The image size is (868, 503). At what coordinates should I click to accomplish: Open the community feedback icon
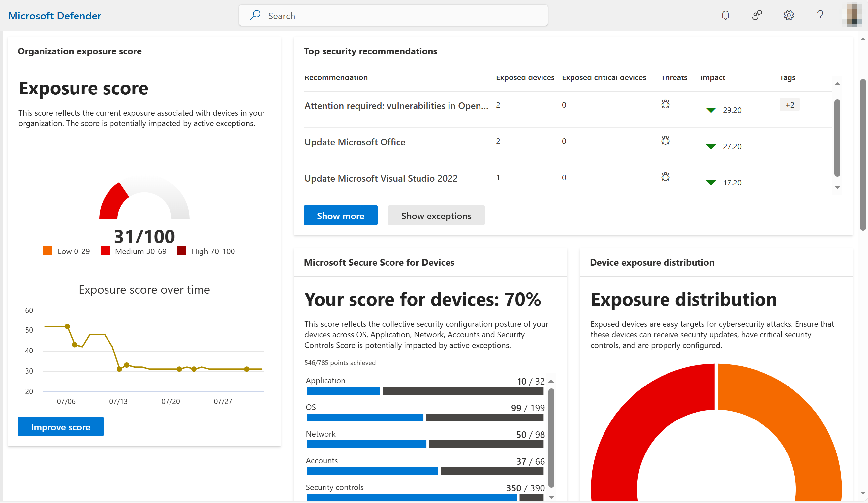[757, 16]
